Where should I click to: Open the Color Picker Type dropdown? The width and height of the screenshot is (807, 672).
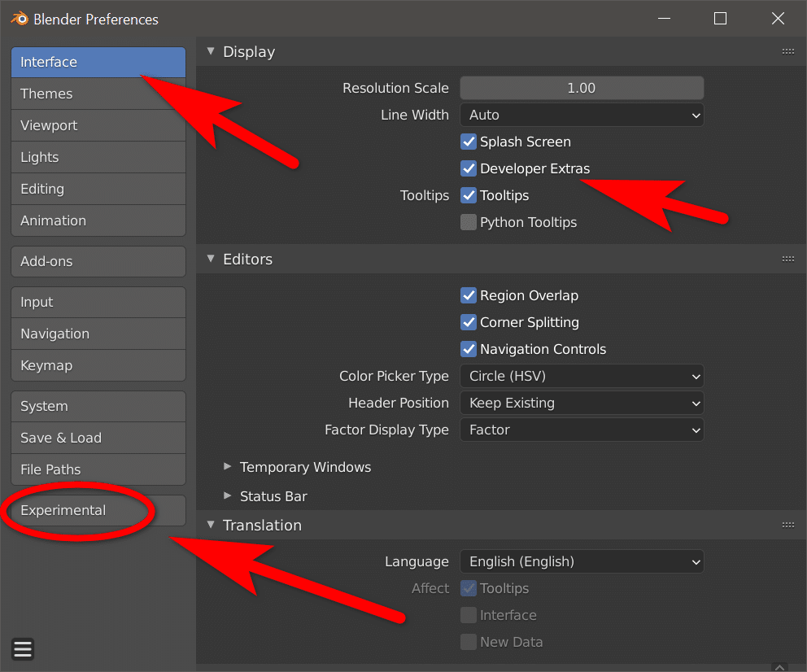pyautogui.click(x=582, y=376)
